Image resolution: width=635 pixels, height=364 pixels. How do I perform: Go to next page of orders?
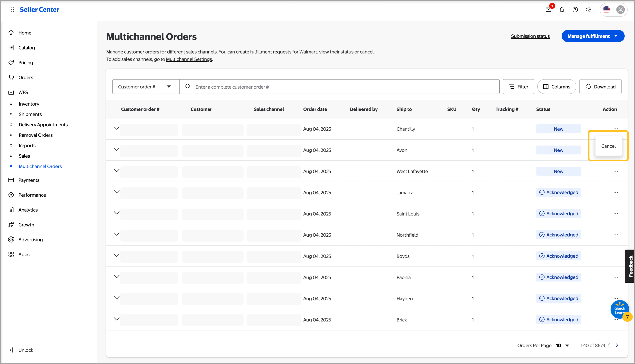tap(617, 345)
